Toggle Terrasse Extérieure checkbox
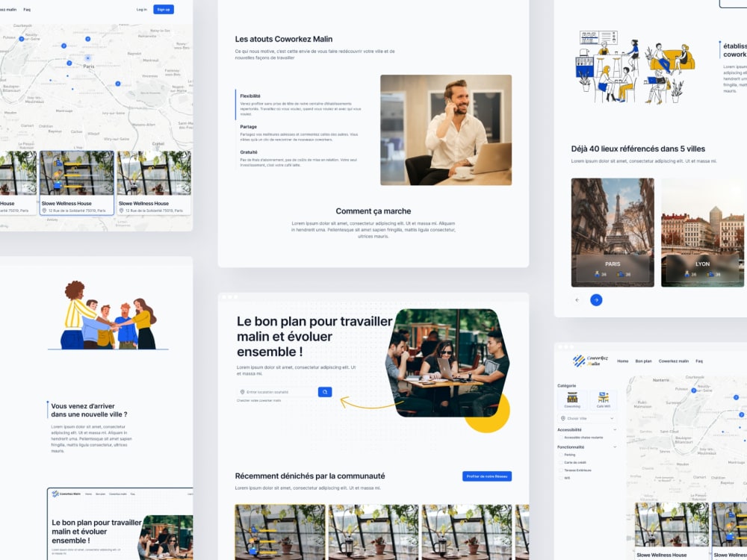The height and width of the screenshot is (560, 747). [x=561, y=470]
